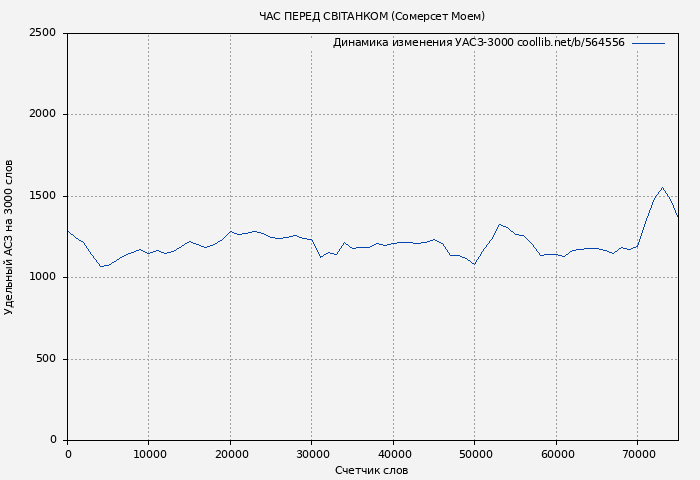Click the highest peak of the blue line
This screenshot has width=700, height=480.
(x=662, y=188)
